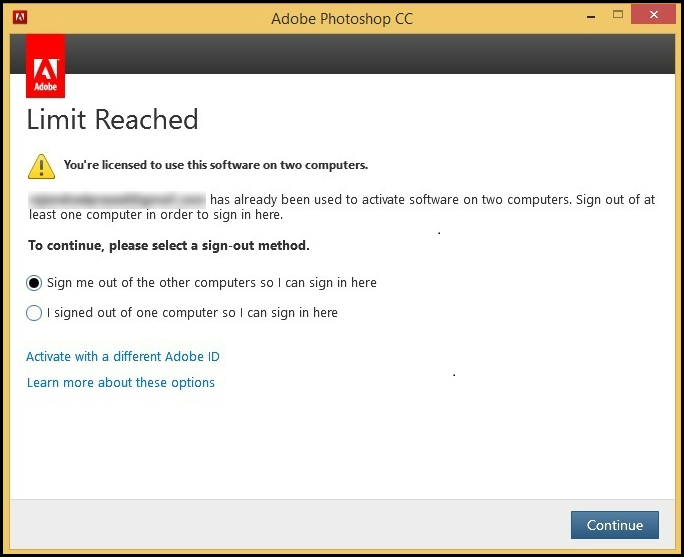Click the "Limit Reached" heading
This screenshot has width=684, height=557.
(x=112, y=120)
